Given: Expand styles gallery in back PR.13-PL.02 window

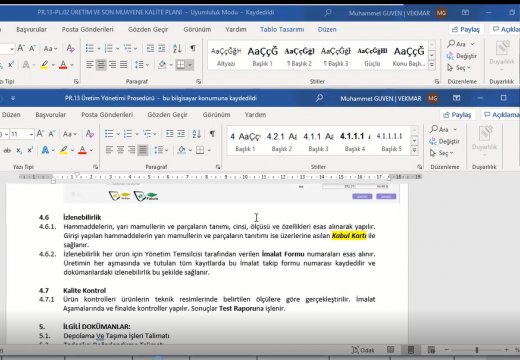Looking at the screenshot, I should pyautogui.click(x=432, y=65).
